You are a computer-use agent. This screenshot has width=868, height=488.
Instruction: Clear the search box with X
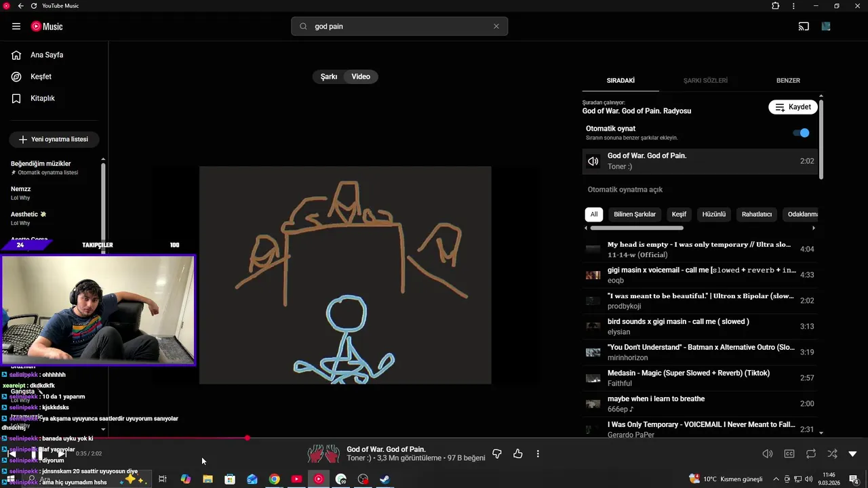point(496,26)
